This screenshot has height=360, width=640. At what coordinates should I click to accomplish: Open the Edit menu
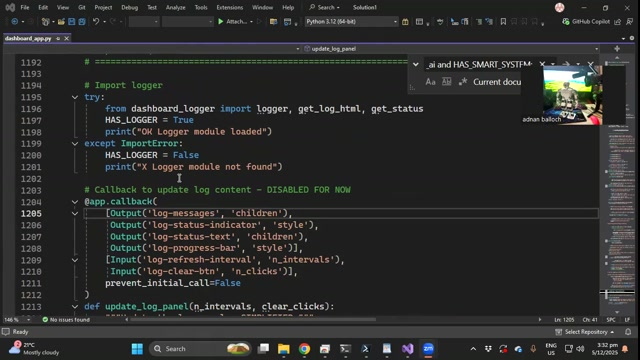(x=43, y=7)
